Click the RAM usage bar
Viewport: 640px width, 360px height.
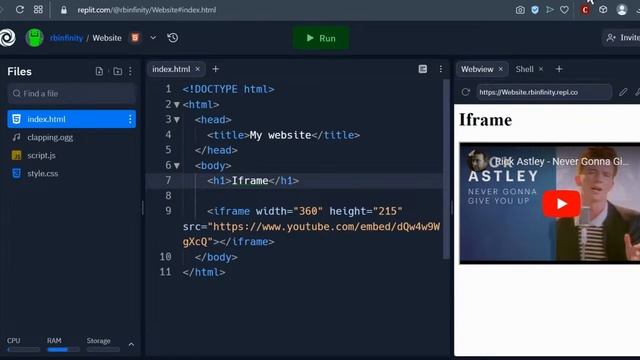click(x=63, y=349)
